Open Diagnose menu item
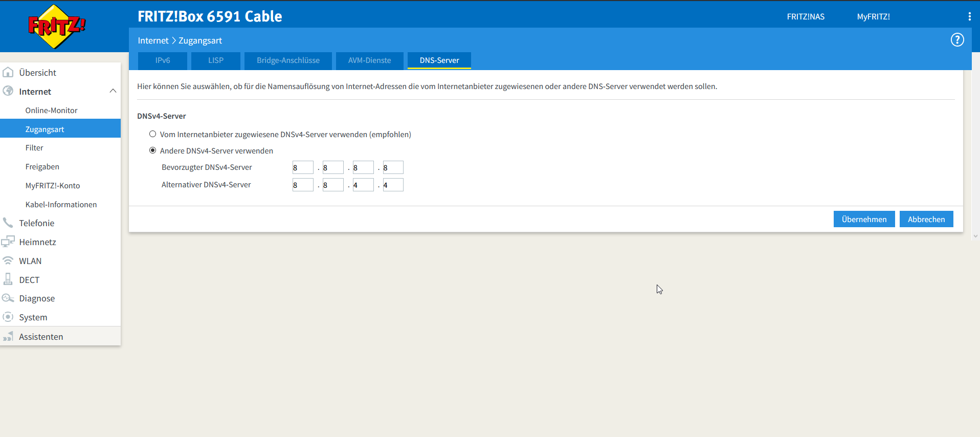The height and width of the screenshot is (437, 980). pos(60,298)
